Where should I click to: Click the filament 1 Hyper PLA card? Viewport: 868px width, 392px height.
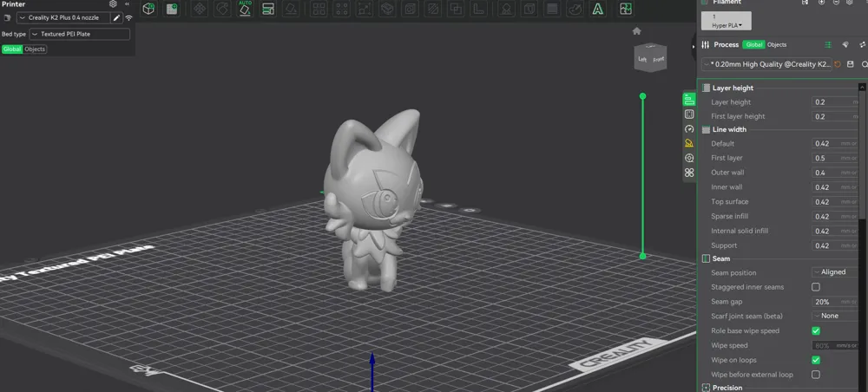(727, 21)
